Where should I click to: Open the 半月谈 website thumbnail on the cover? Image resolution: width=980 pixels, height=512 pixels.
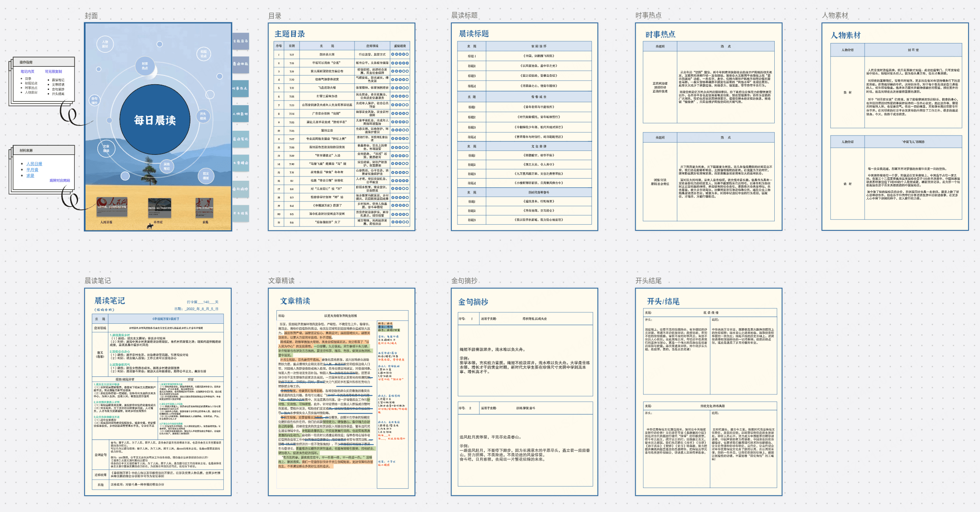[x=159, y=208]
